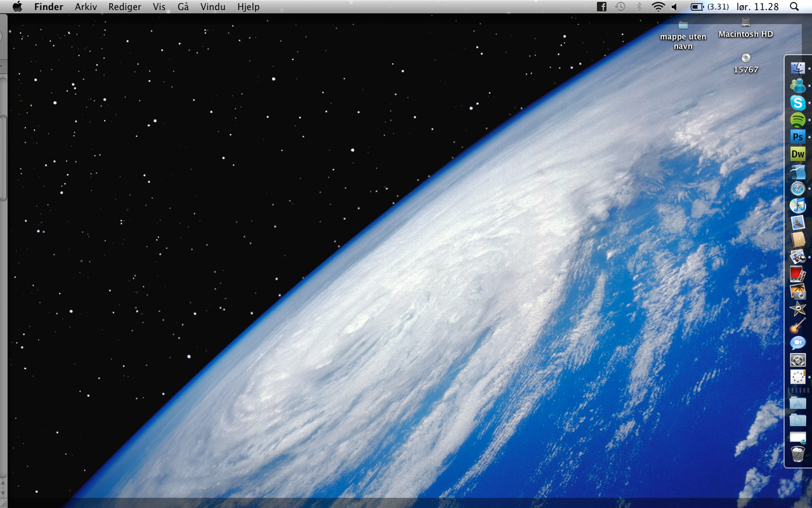Click the Facebook menu bar icon

click(x=601, y=6)
